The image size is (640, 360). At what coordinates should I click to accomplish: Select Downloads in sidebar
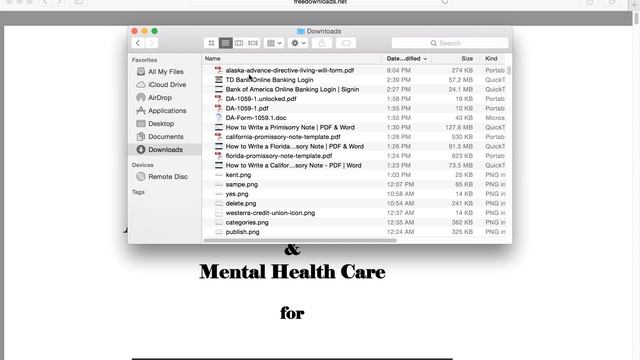(165, 150)
